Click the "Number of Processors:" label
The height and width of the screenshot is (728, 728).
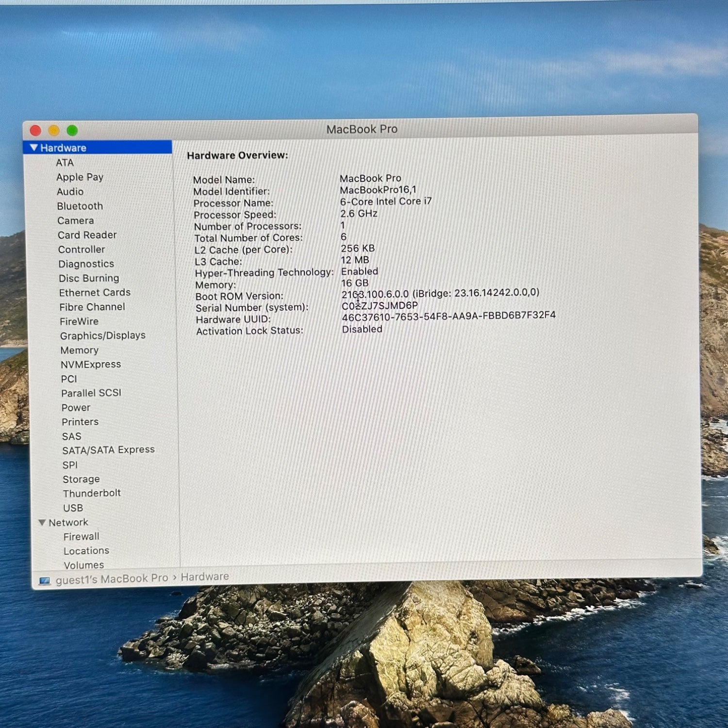click(248, 226)
